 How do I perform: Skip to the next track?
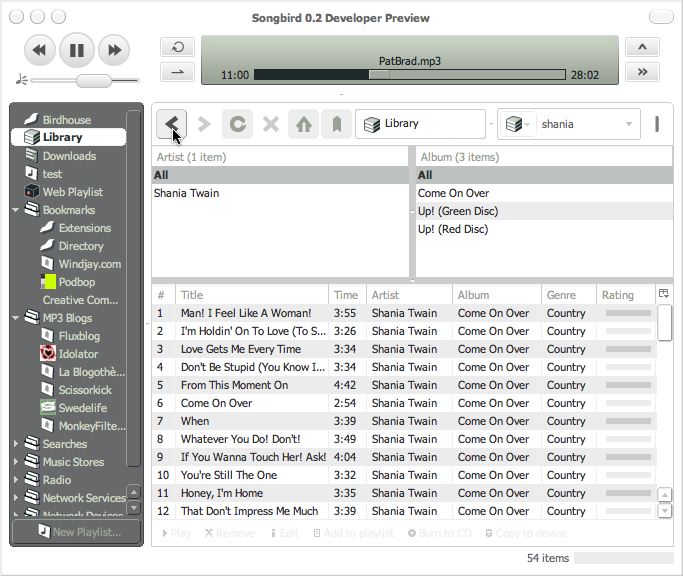tap(114, 49)
